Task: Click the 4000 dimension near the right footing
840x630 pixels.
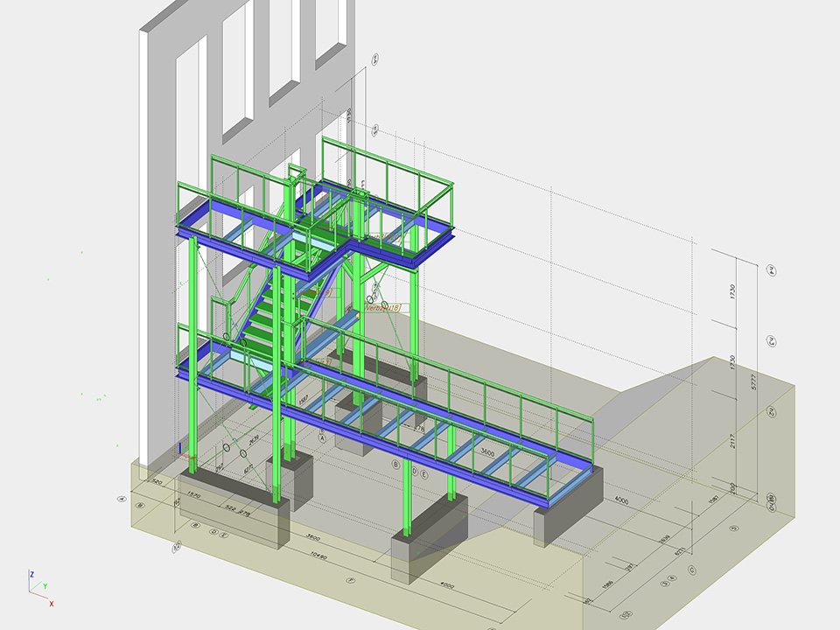Action: click(x=620, y=500)
